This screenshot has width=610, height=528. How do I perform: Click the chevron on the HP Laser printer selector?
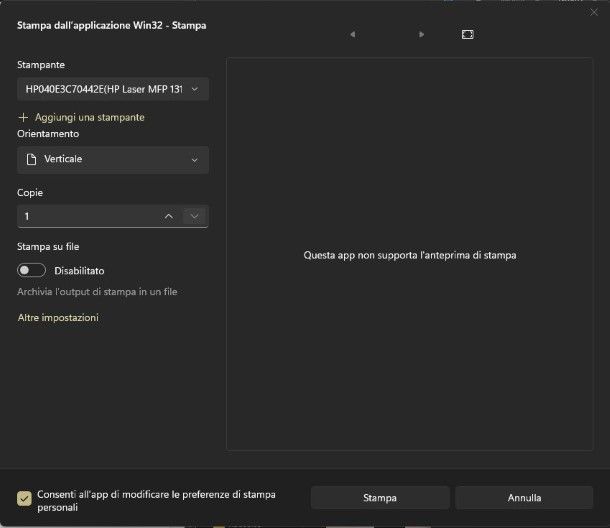pos(195,89)
